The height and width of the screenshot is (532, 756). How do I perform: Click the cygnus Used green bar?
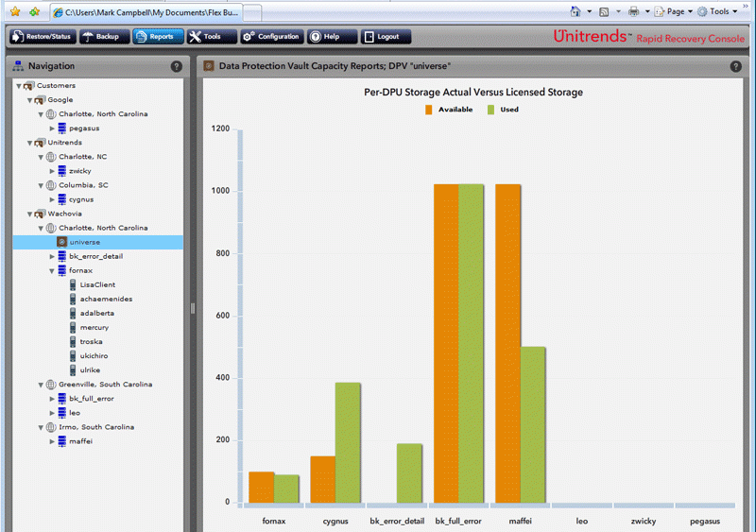(348, 443)
